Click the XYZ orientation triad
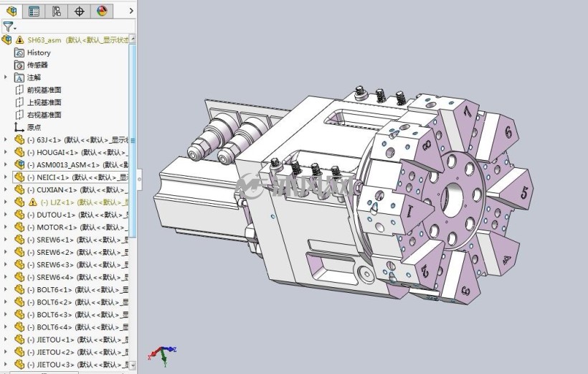 click(x=162, y=355)
